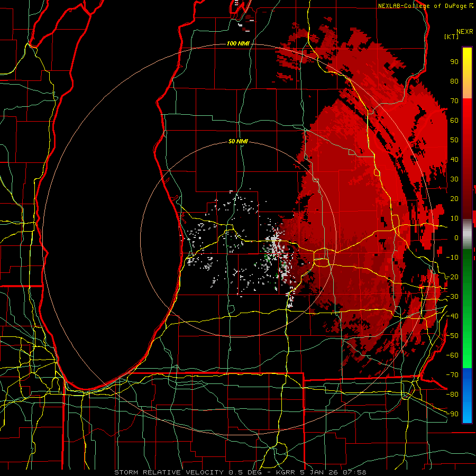Select the positive 10 value on the velocity scale
The width and height of the screenshot is (476, 476).
tap(454, 218)
